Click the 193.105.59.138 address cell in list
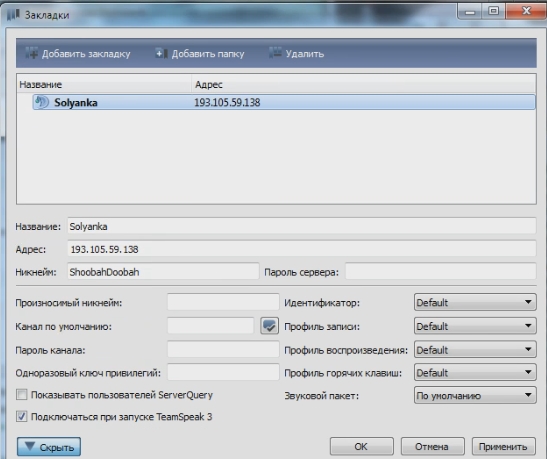547x459 pixels. click(x=227, y=103)
